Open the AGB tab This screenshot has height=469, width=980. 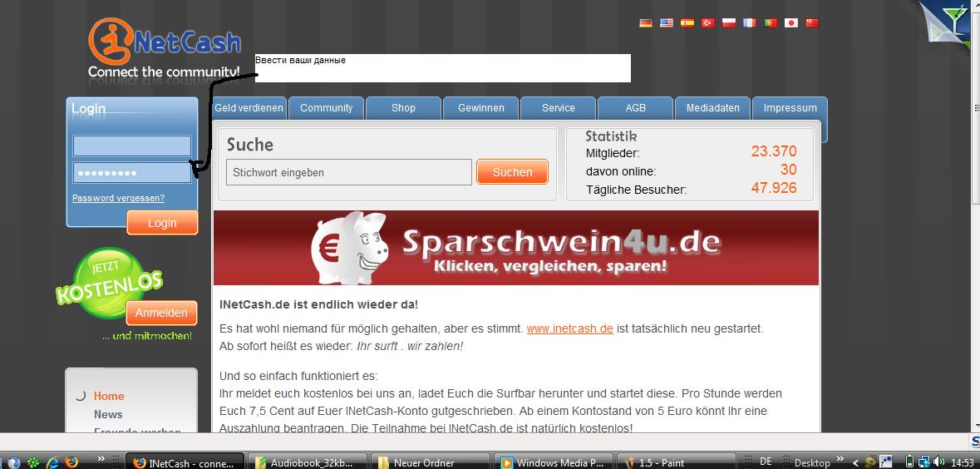pos(636,108)
